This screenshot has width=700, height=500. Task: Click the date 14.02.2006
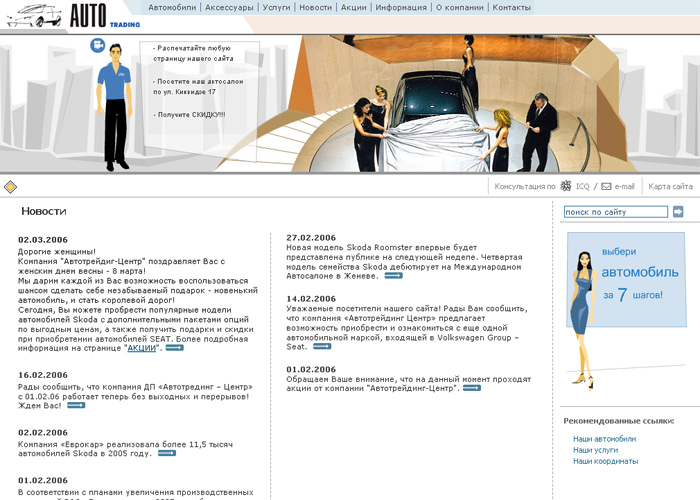tap(311, 299)
